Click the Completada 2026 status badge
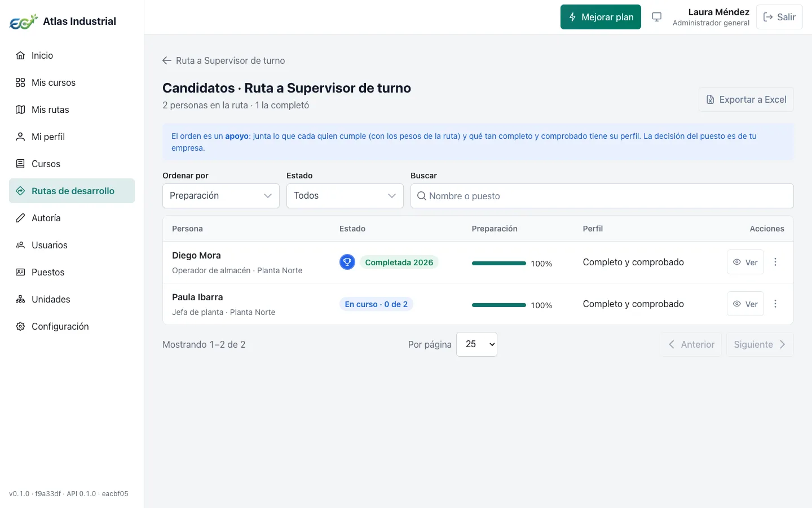 pos(399,262)
